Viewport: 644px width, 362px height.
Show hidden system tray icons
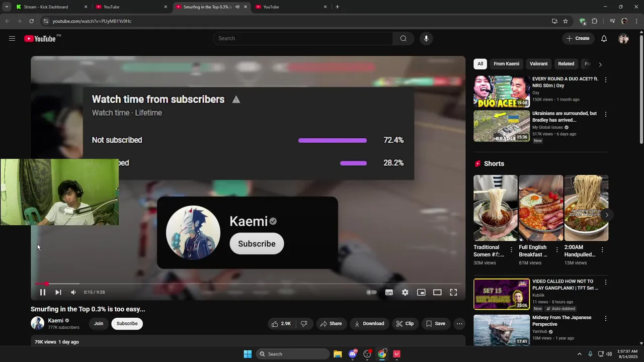click(x=580, y=354)
